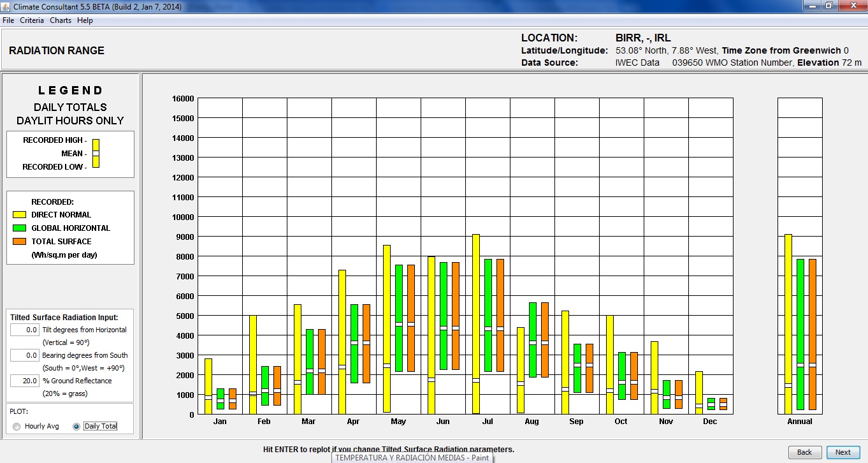Viewport: 868px width, 463px height.
Task: Click the Total Surface orange legend swatch
Action: (x=18, y=242)
